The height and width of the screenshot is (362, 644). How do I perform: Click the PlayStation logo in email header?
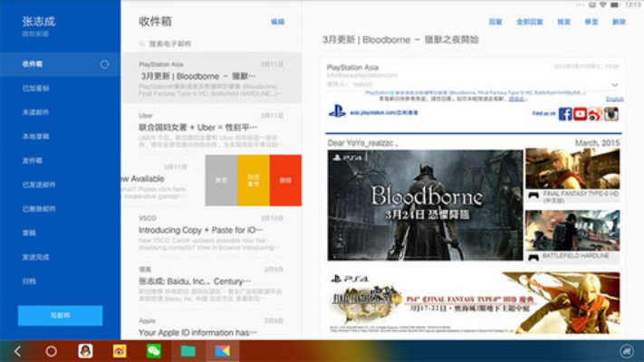337,112
